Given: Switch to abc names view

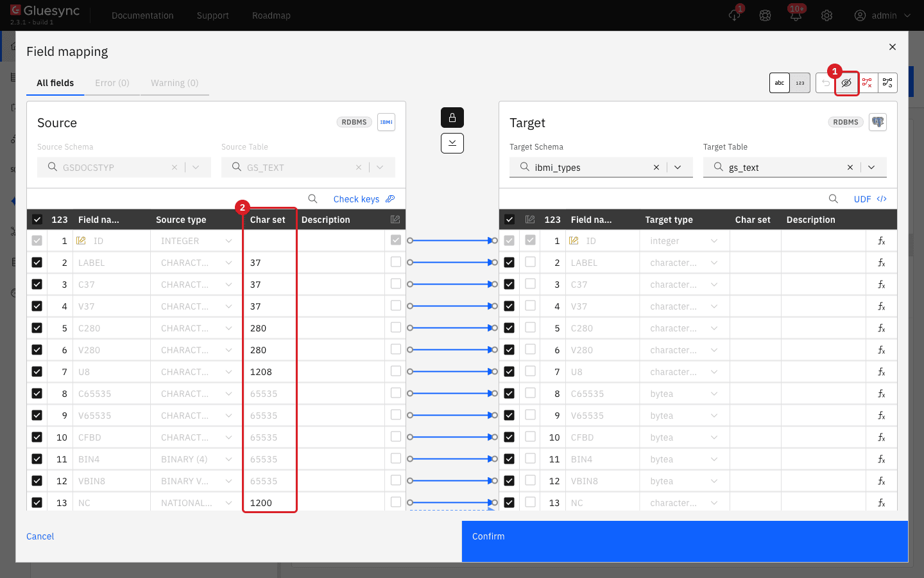Looking at the screenshot, I should click(780, 83).
